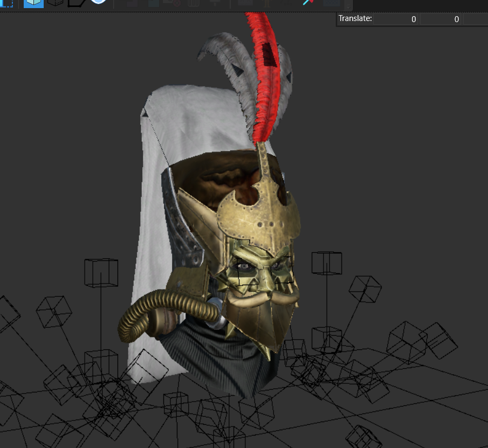This screenshot has height=448, width=488.
Task: Select the white cloth hood mesh
Action: pos(162,218)
